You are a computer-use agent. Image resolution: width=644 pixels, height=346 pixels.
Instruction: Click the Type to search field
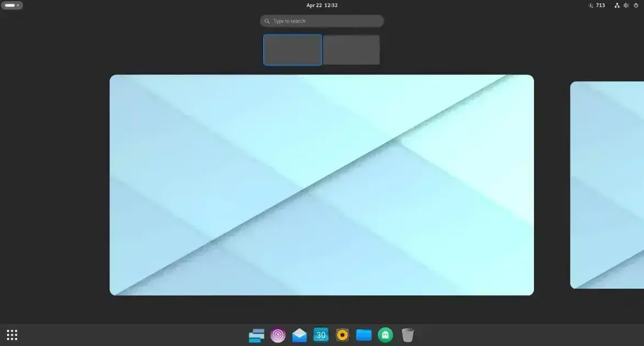pyautogui.click(x=322, y=21)
